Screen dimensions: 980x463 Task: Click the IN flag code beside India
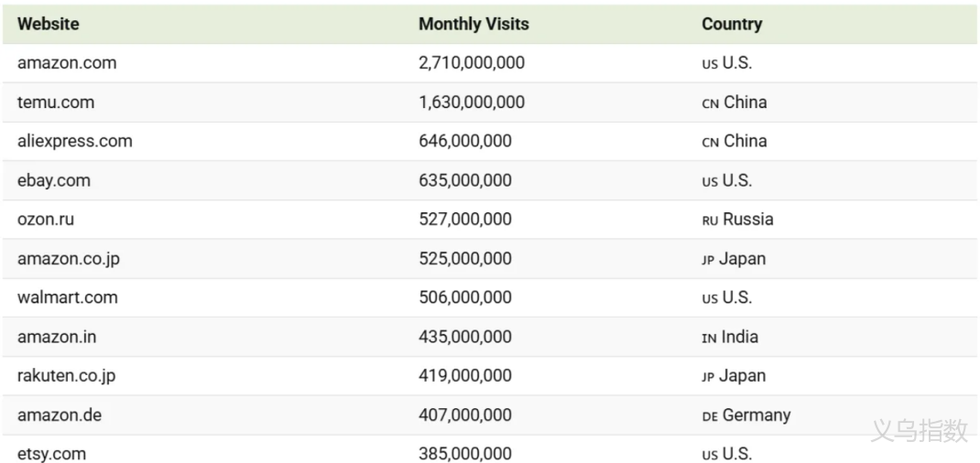709,338
